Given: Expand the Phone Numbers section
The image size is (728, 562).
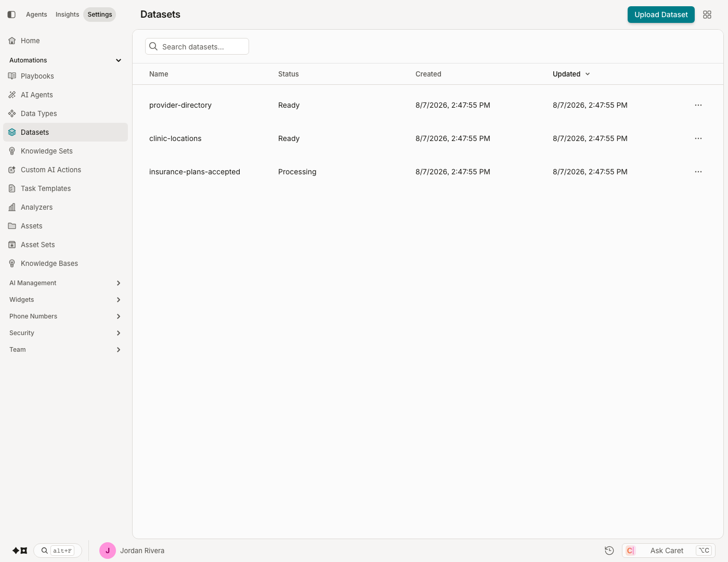Looking at the screenshot, I should tap(66, 316).
